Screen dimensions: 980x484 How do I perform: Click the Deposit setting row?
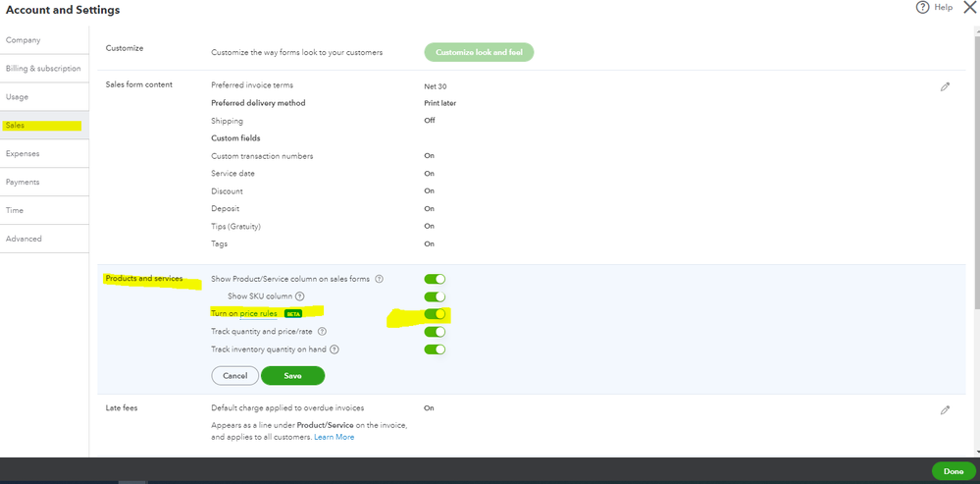click(x=323, y=208)
